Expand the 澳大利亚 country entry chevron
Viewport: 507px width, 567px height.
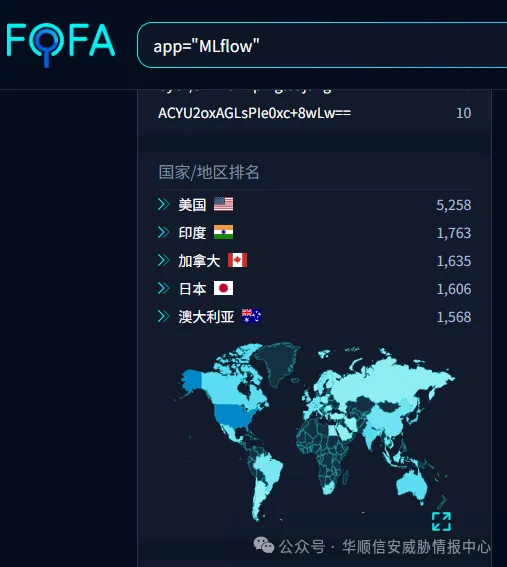pos(163,316)
